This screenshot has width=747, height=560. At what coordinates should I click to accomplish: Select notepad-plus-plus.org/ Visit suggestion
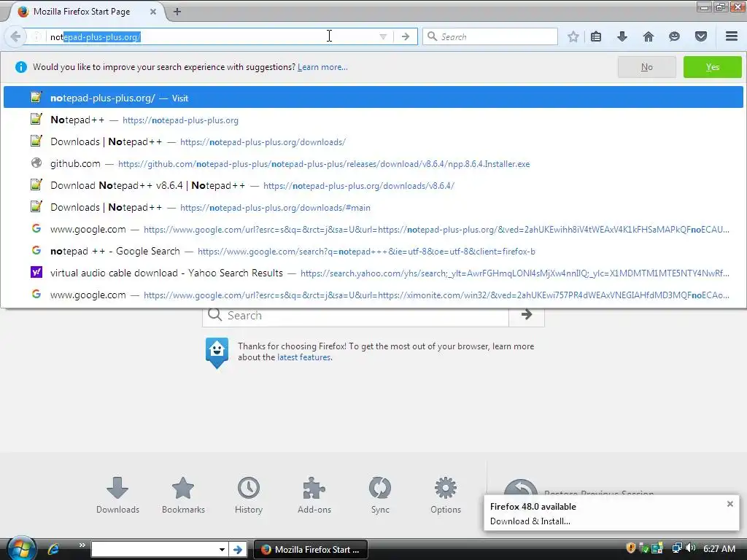[373, 98]
